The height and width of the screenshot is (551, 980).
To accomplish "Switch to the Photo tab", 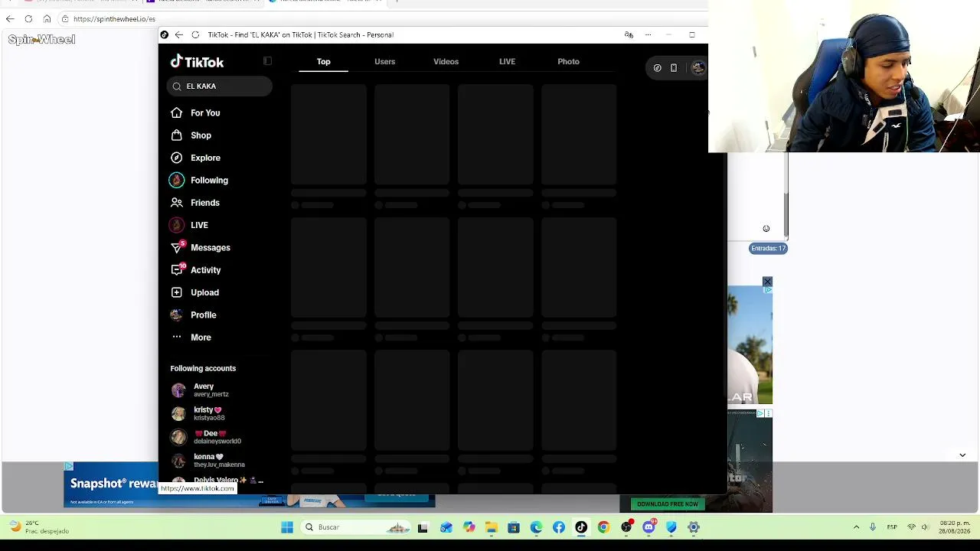I will point(568,61).
